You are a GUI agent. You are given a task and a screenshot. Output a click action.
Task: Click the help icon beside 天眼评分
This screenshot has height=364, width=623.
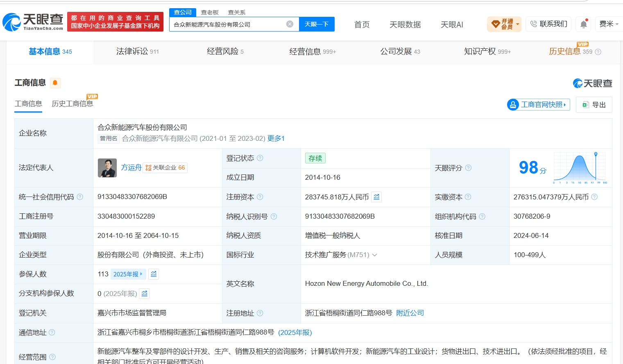pos(468,168)
